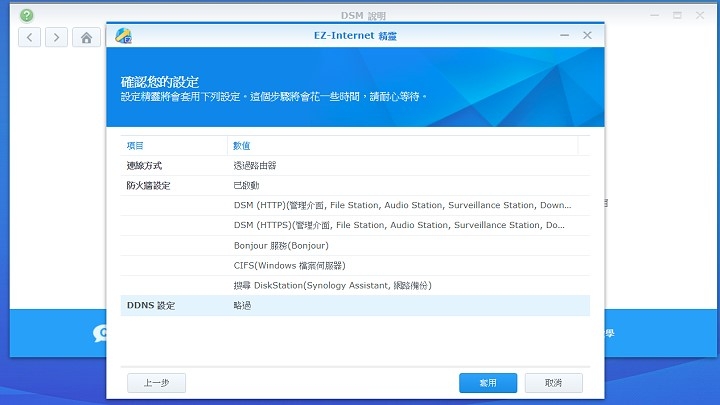
Task: Select the DDNS 設定 row label
Action: 151,305
